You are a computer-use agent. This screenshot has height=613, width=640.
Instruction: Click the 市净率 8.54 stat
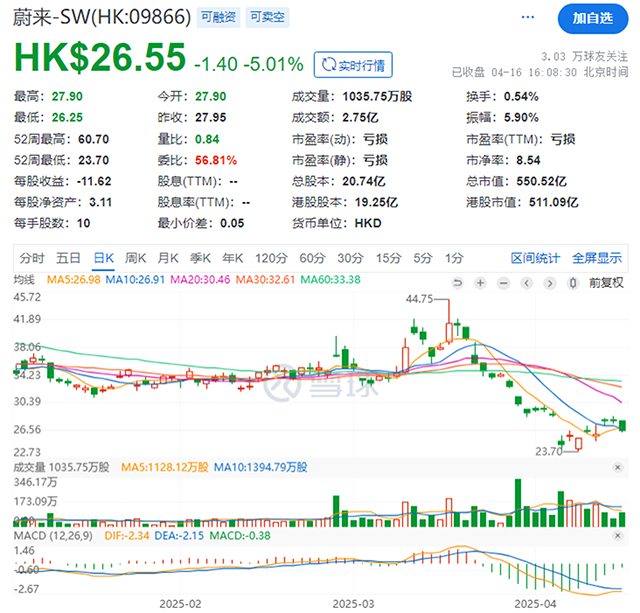click(x=503, y=160)
